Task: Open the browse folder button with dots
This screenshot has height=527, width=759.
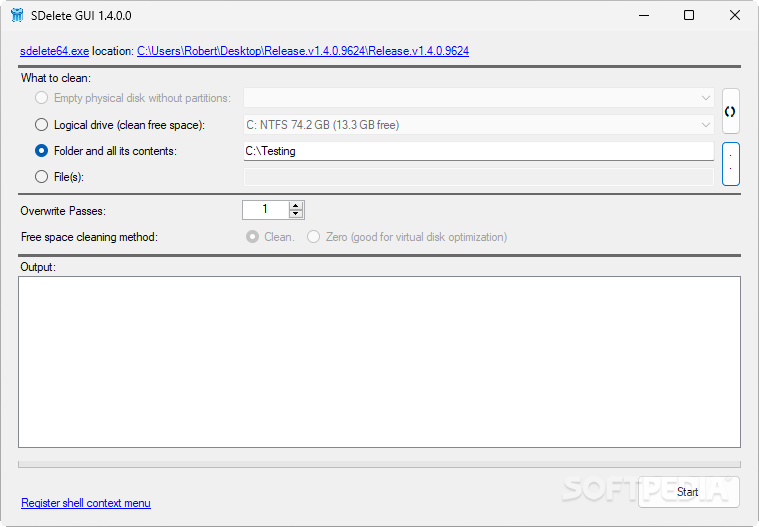Action: tap(730, 164)
